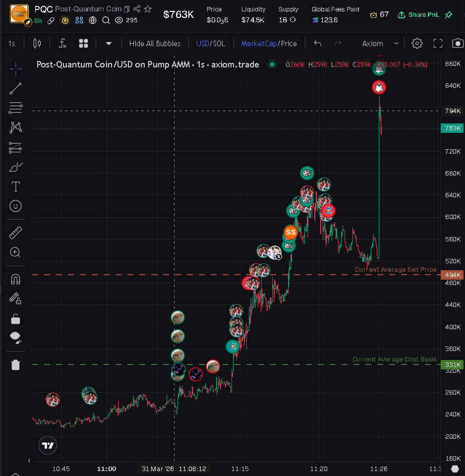This screenshot has width=465, height=476.
Task: Select the forecasting and measurement tool
Action: click(15, 148)
